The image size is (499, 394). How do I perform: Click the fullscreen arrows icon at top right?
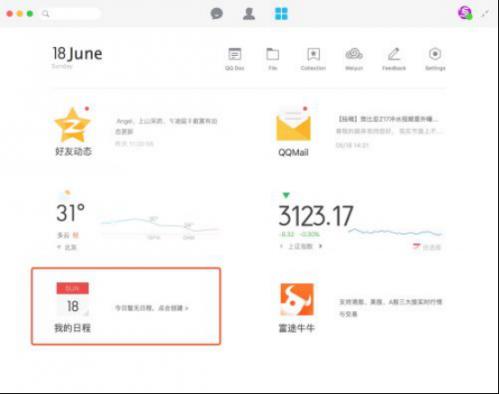point(485,14)
